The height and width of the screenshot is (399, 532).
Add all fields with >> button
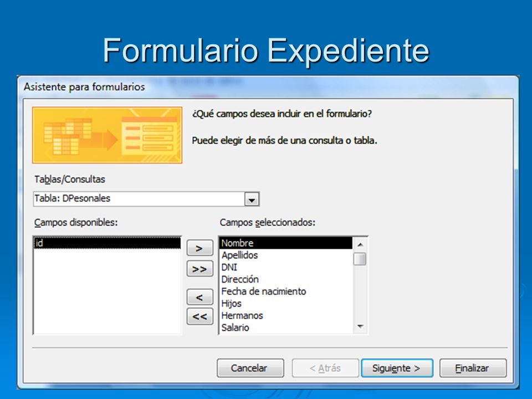[199, 269]
